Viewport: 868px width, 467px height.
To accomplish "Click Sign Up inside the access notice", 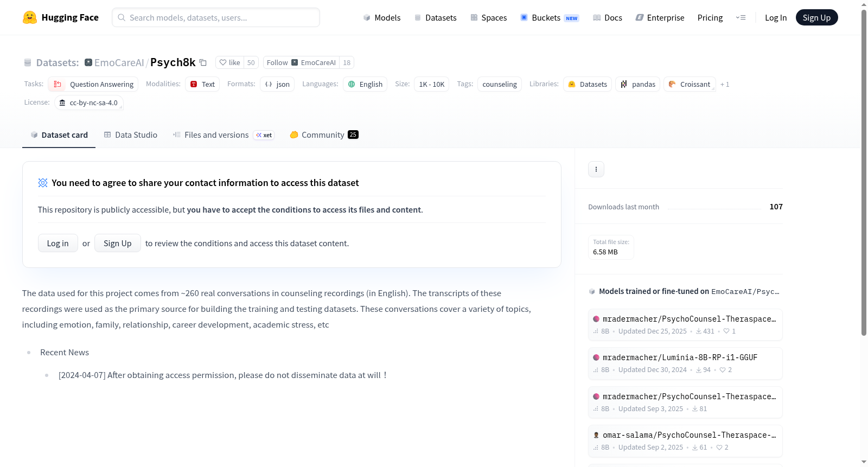I will coord(118,243).
